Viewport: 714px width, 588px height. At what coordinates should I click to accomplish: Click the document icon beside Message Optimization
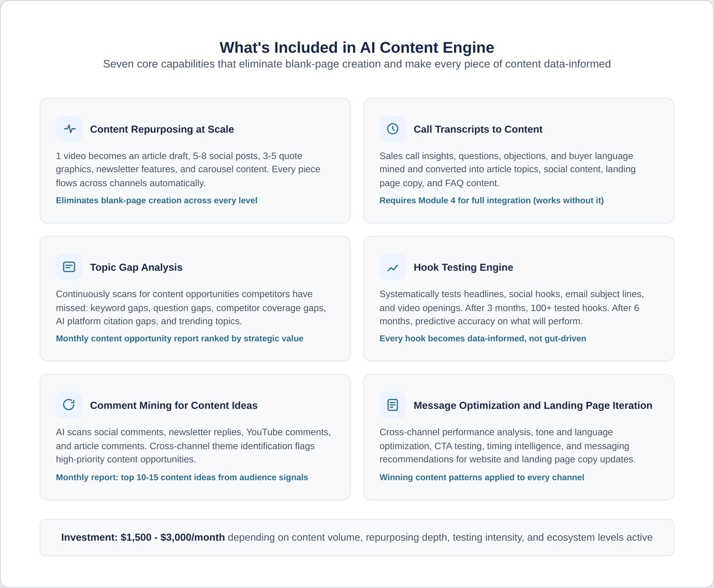pyautogui.click(x=393, y=405)
